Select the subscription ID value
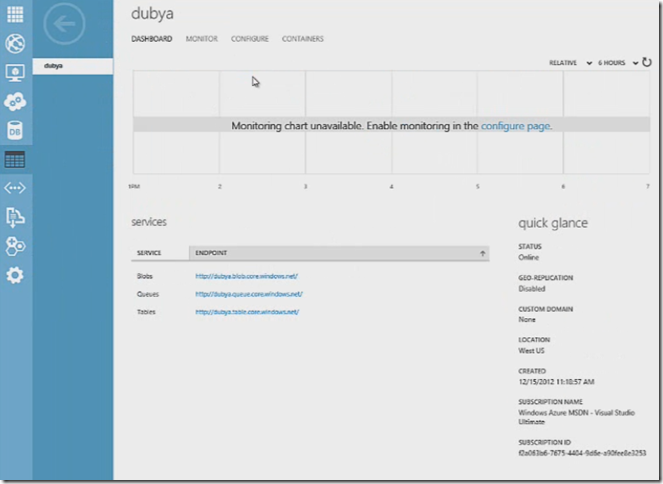 [x=582, y=453]
